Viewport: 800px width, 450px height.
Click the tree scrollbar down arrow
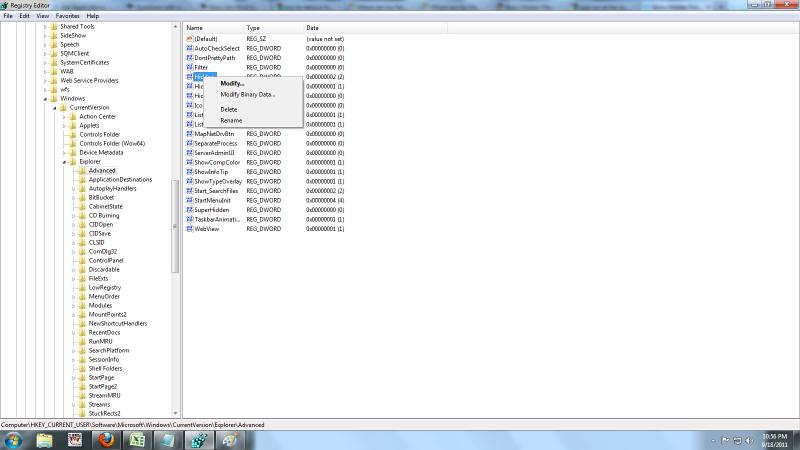pyautogui.click(x=176, y=413)
